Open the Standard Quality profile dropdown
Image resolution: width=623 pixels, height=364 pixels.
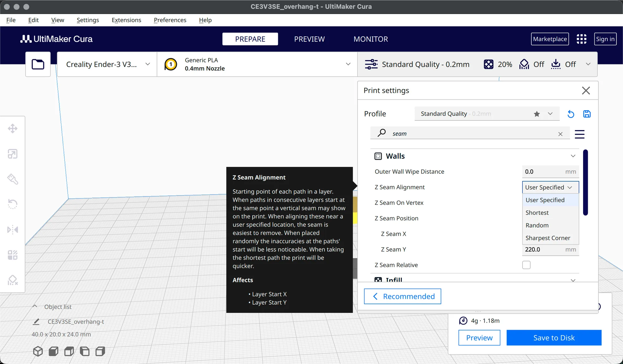(x=487, y=114)
